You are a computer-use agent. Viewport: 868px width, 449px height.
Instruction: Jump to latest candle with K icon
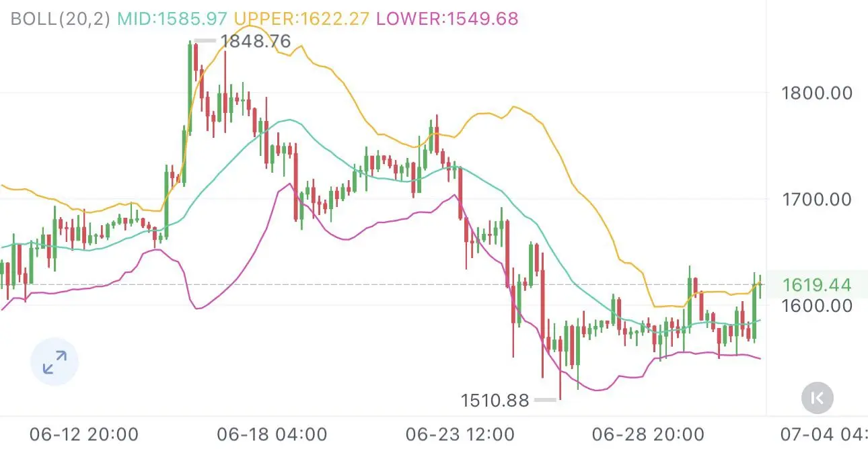point(818,398)
